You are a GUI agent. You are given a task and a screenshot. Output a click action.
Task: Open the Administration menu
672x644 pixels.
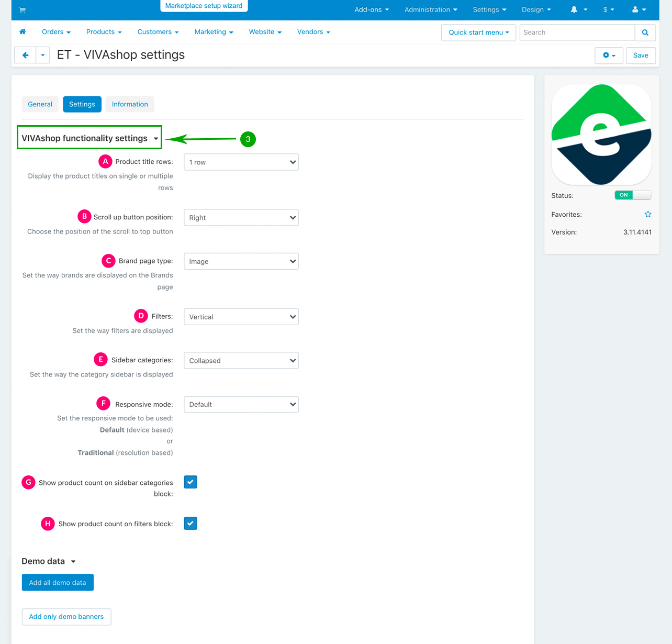431,10
